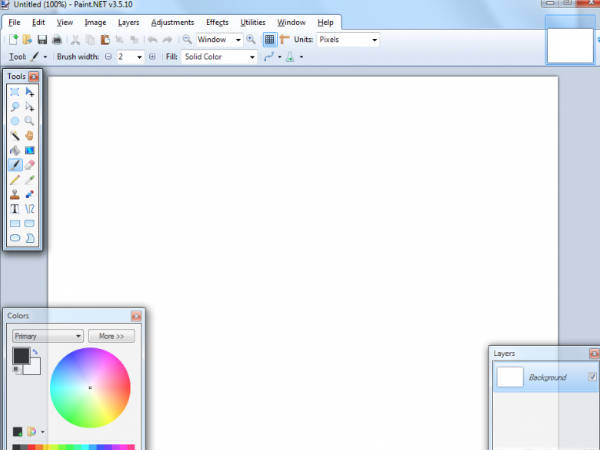Select the Move Selection tool

pos(29,106)
